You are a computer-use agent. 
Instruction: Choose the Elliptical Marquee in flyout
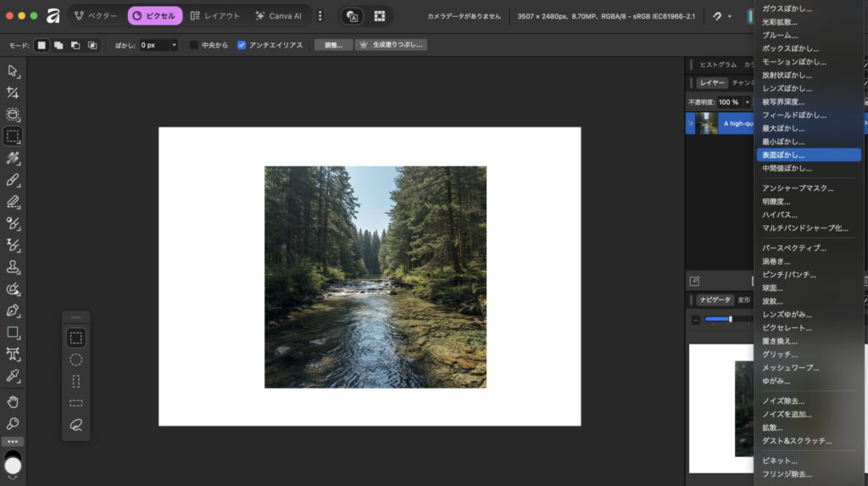(76, 360)
